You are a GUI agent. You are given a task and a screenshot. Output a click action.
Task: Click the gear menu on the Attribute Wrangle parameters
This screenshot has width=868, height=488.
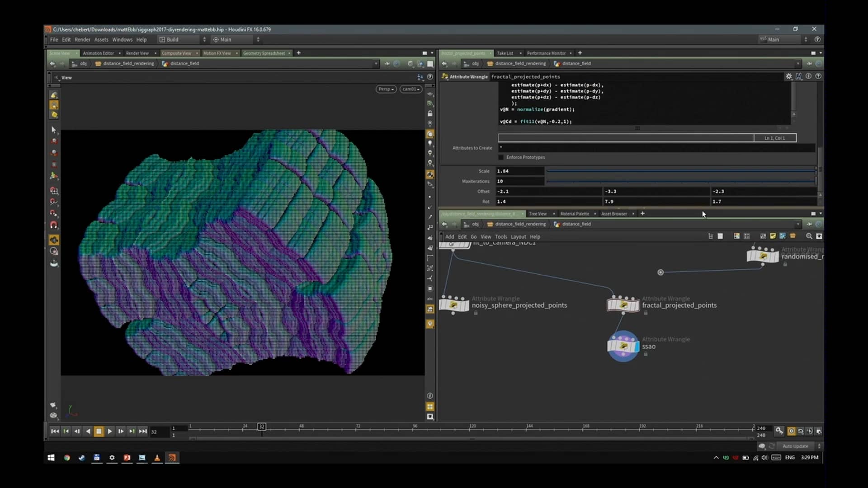pos(789,76)
